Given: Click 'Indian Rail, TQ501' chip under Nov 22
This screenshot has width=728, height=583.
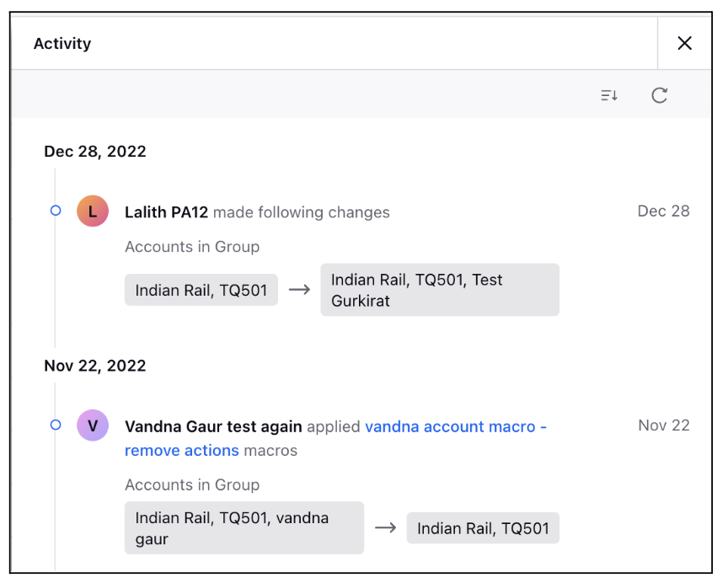Looking at the screenshot, I should click(x=483, y=528).
